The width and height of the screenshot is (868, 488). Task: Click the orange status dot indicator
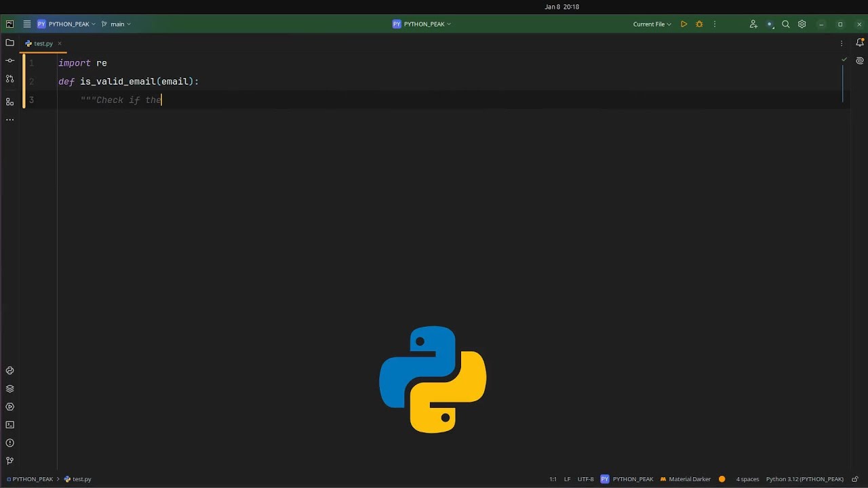point(722,479)
